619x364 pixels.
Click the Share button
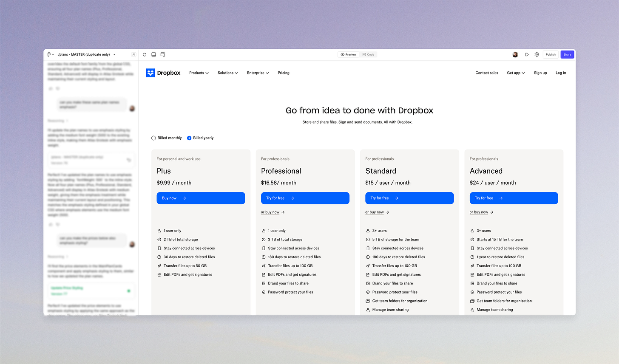coord(568,54)
